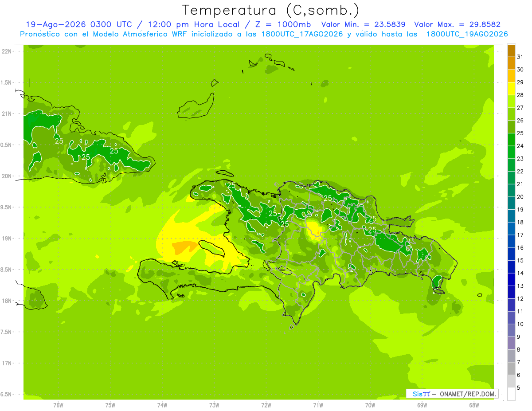Click the '68W' longitude axis label

[474, 405]
